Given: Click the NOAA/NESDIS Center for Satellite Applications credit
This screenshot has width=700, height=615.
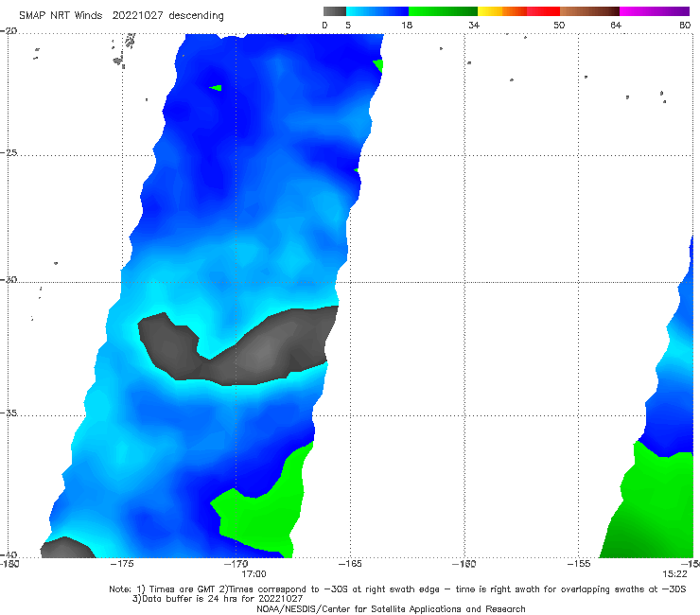Looking at the screenshot, I should click(391, 608).
